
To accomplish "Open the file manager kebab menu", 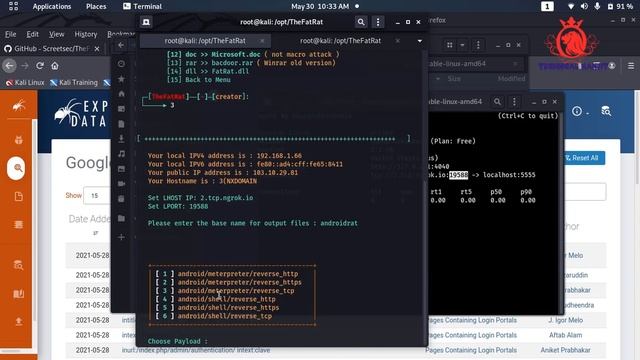I will [x=478, y=45].
